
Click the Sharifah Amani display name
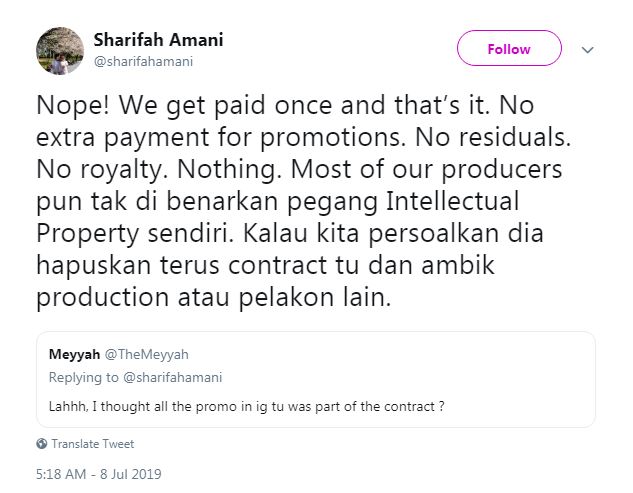pos(158,40)
